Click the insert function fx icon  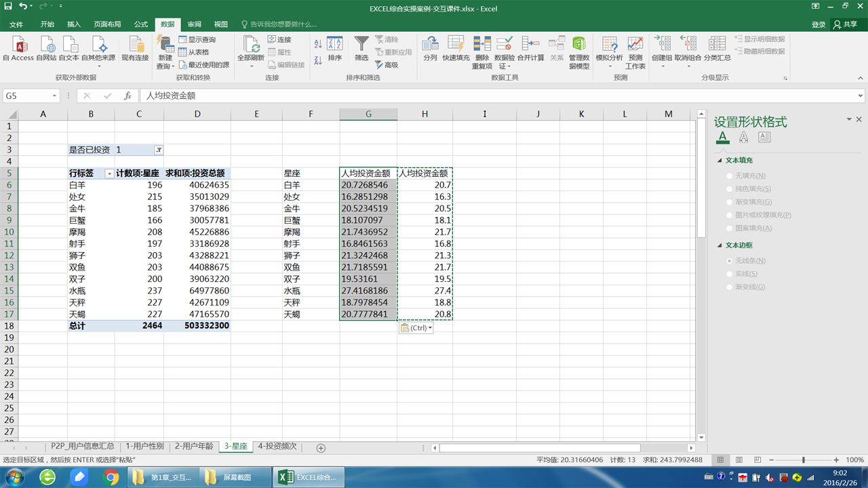127,96
